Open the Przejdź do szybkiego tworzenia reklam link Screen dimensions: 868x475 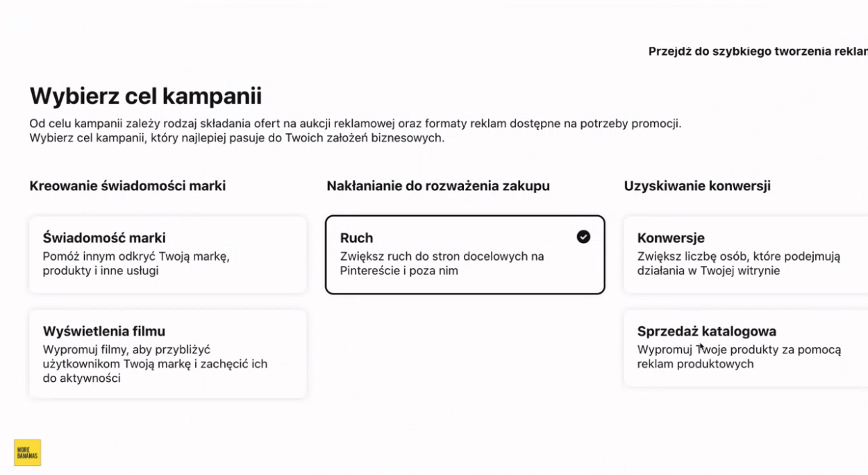click(x=758, y=51)
